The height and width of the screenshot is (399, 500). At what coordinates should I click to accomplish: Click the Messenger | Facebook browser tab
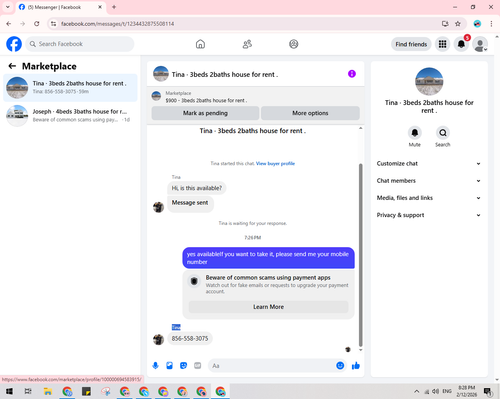point(60,7)
